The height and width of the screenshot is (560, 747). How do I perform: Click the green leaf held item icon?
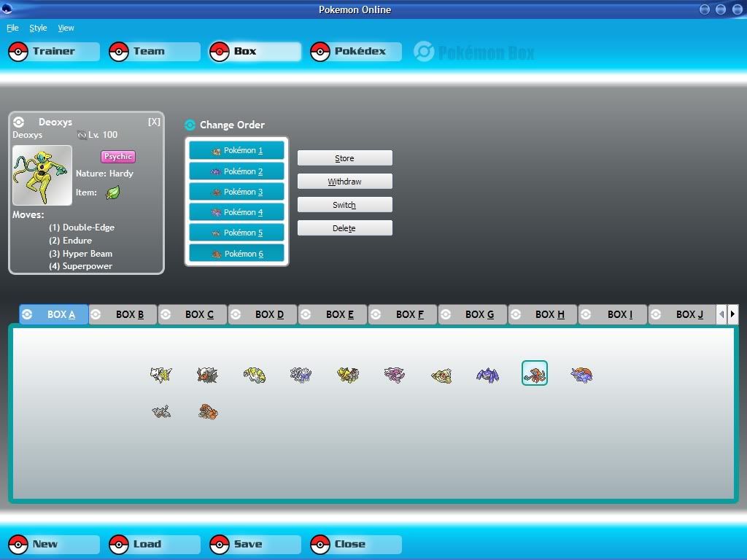coord(112,192)
